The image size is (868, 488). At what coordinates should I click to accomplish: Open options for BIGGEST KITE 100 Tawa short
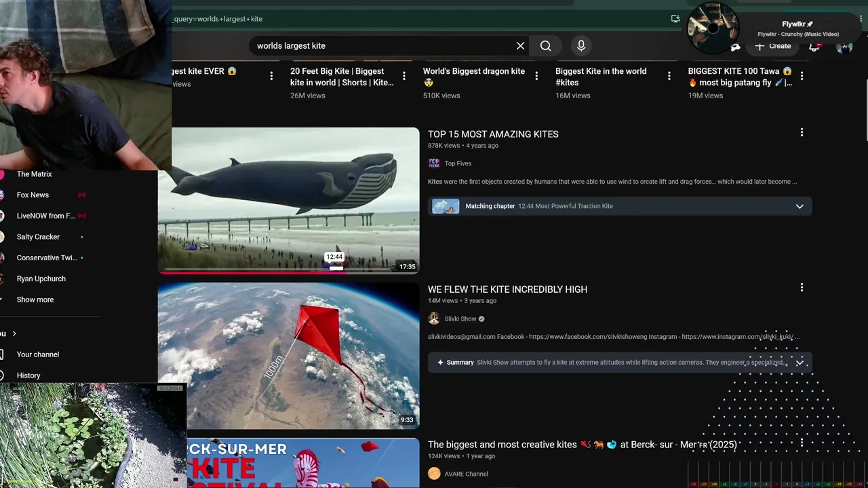pos(802,76)
